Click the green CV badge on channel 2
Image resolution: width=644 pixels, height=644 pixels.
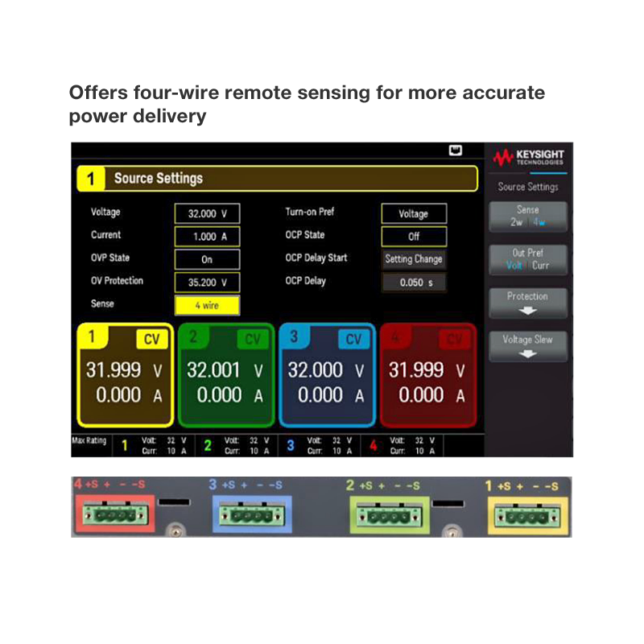tap(253, 339)
